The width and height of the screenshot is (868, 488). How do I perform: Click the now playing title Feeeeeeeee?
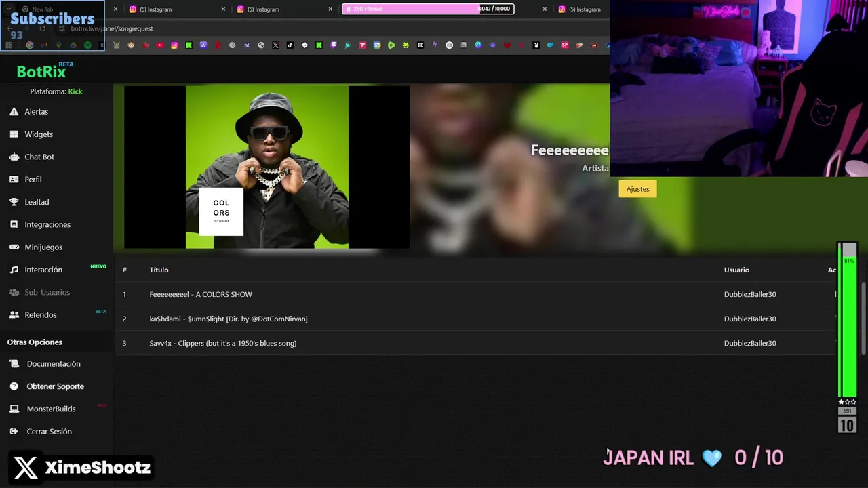pyautogui.click(x=570, y=150)
